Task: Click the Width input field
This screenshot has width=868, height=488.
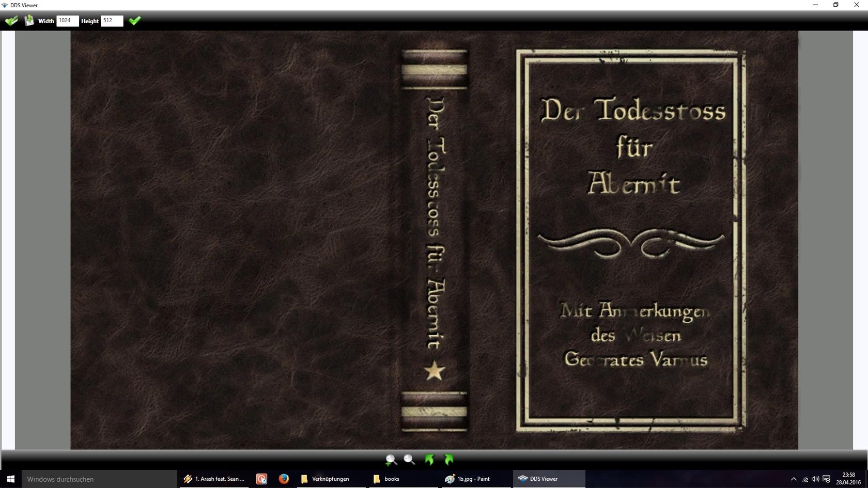Action: [x=67, y=21]
